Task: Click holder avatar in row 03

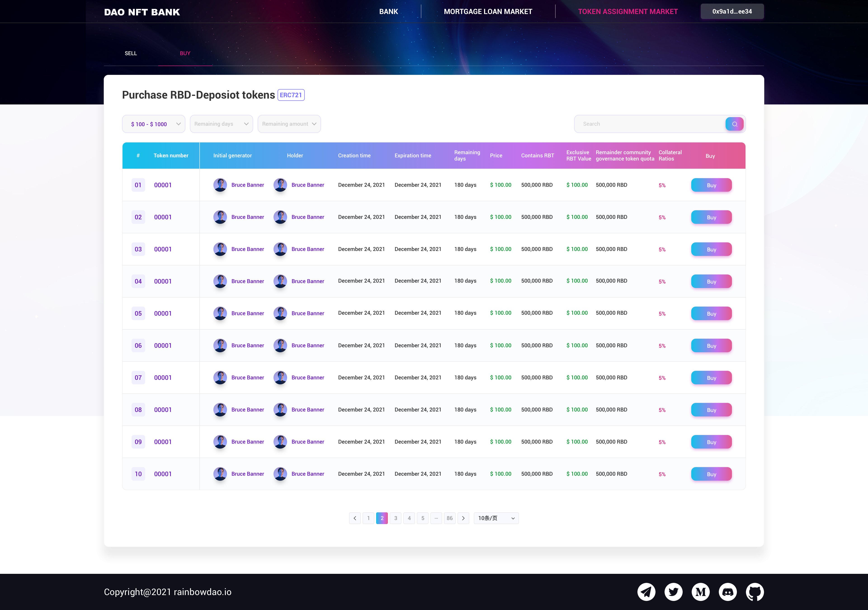Action: point(280,249)
